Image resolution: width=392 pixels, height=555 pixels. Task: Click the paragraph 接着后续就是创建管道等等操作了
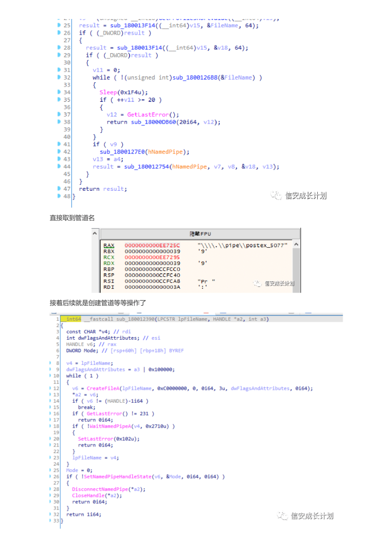tap(98, 303)
